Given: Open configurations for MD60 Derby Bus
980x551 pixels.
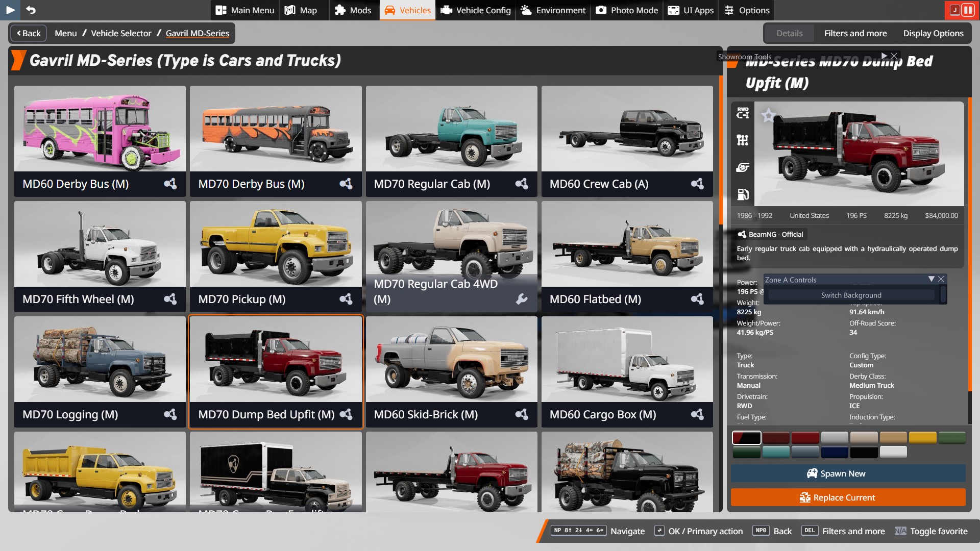Looking at the screenshot, I should pyautogui.click(x=170, y=184).
